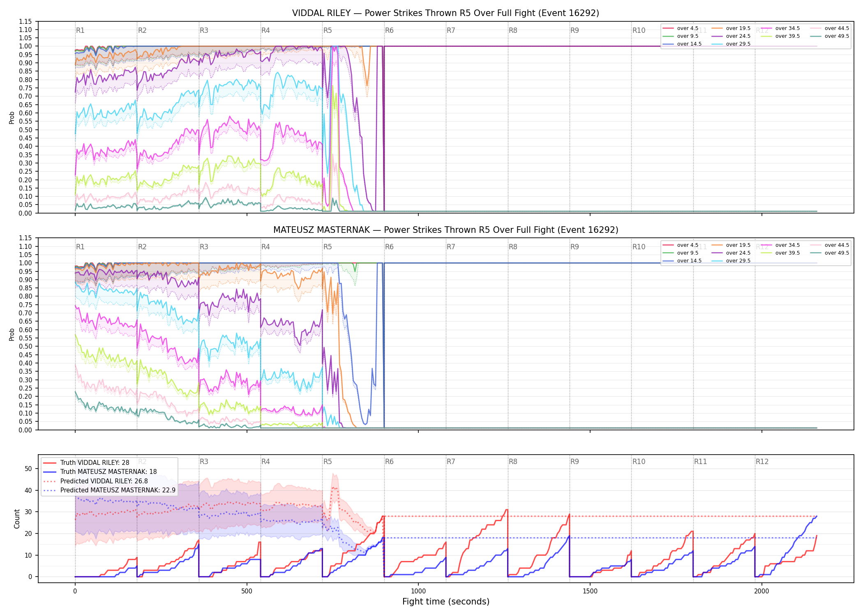Click the 1000 tick label on the time axis

pos(418,591)
